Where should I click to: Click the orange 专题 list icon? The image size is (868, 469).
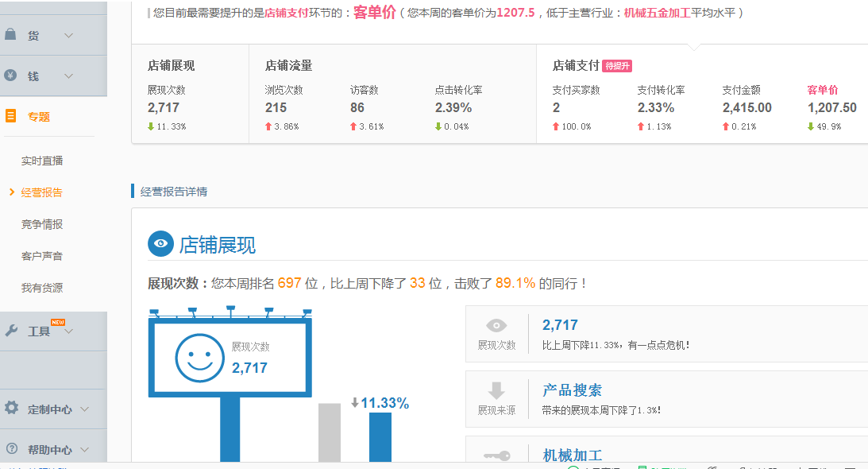[10, 116]
